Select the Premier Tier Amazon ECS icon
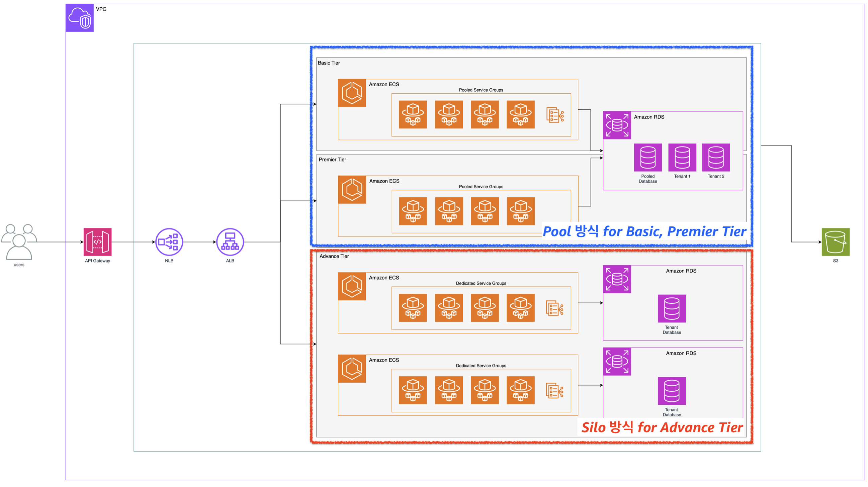This screenshot has width=868, height=487. (352, 190)
